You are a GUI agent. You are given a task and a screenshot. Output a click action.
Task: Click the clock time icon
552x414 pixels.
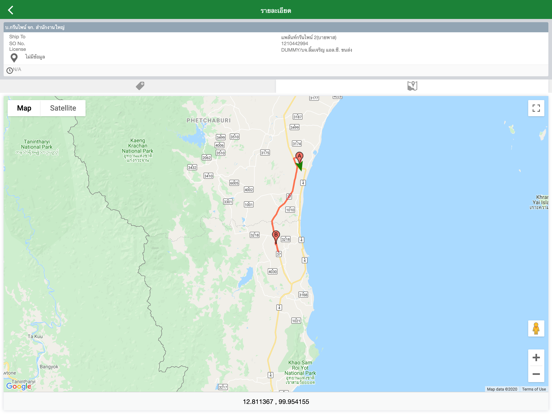10,70
